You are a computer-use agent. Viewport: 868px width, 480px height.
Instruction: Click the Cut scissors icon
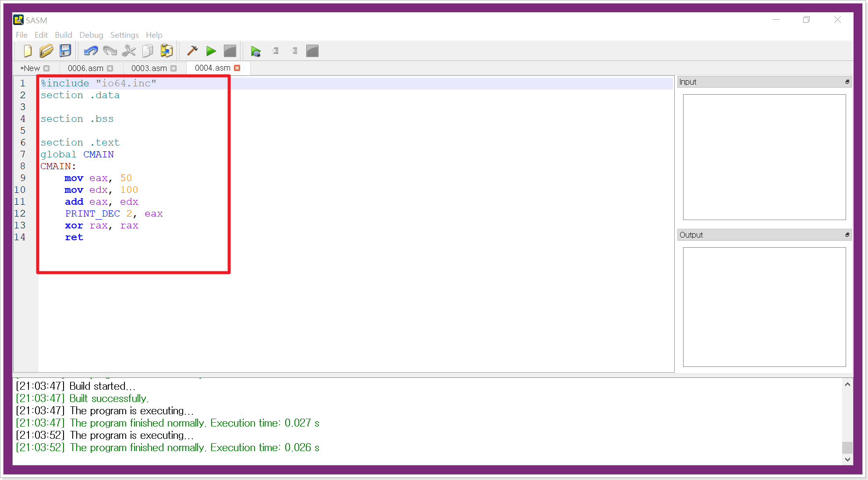pos(129,51)
